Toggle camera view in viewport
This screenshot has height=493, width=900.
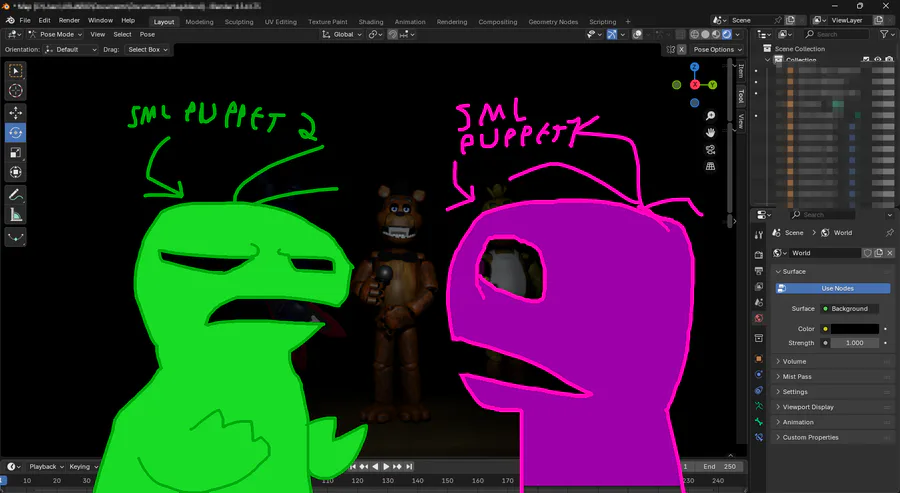tap(711, 150)
